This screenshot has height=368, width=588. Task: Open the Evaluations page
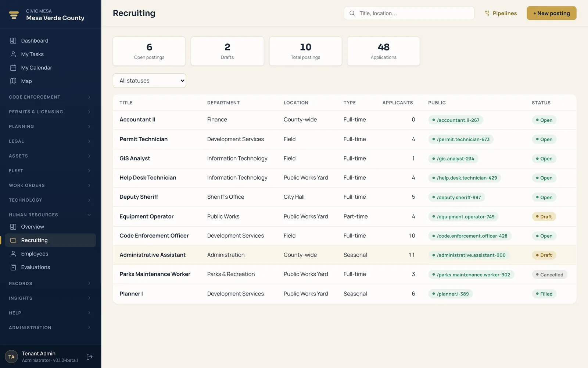pyautogui.click(x=50, y=267)
